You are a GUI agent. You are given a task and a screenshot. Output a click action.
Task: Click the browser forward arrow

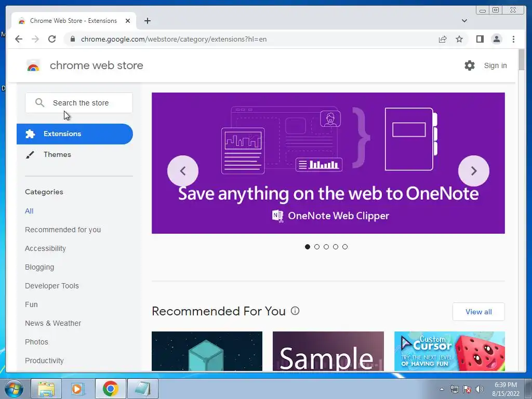[35, 39]
